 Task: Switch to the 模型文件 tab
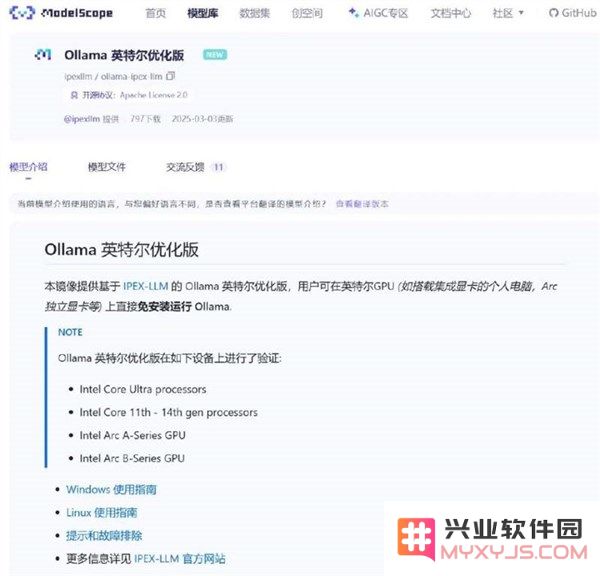pos(107,167)
